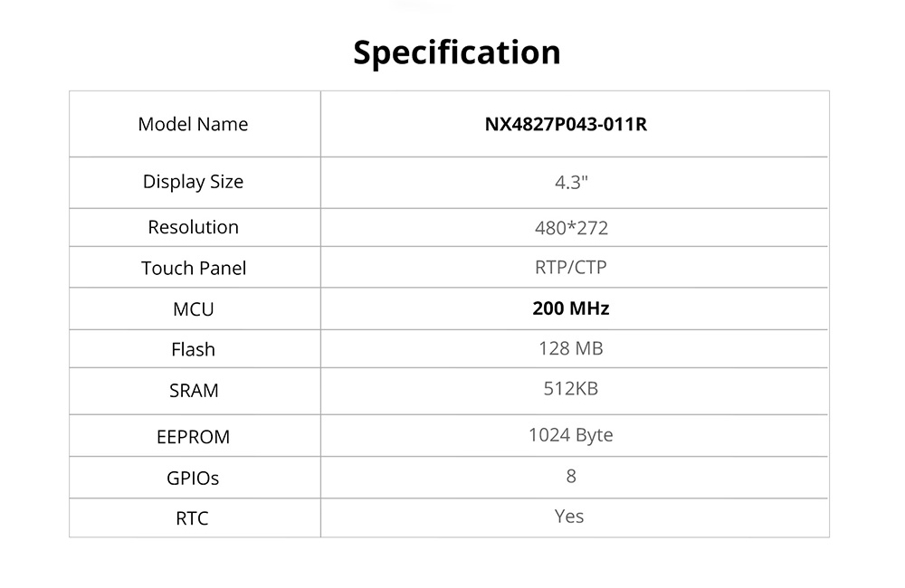This screenshot has height=588, width=905.
Task: Click the 200 MHz value
Action: tap(571, 308)
